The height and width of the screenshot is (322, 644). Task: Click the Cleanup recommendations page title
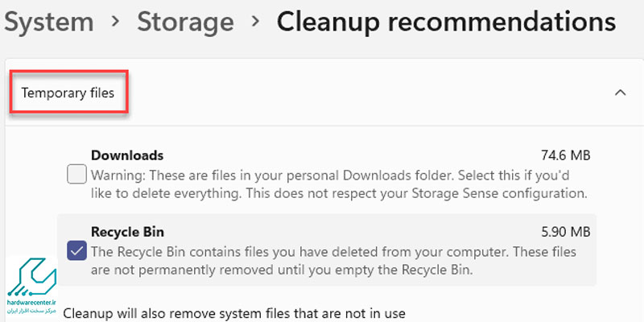(x=446, y=22)
